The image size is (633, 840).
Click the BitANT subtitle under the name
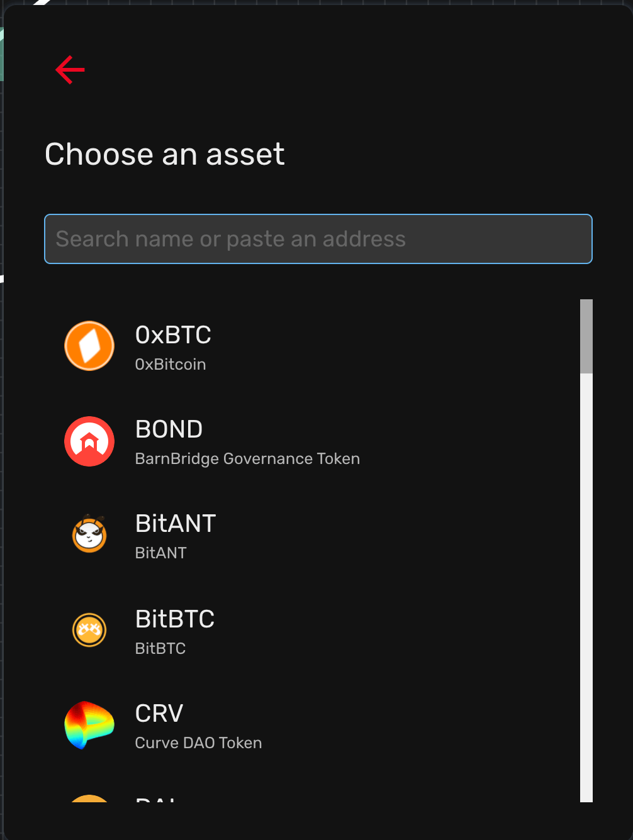coord(160,553)
